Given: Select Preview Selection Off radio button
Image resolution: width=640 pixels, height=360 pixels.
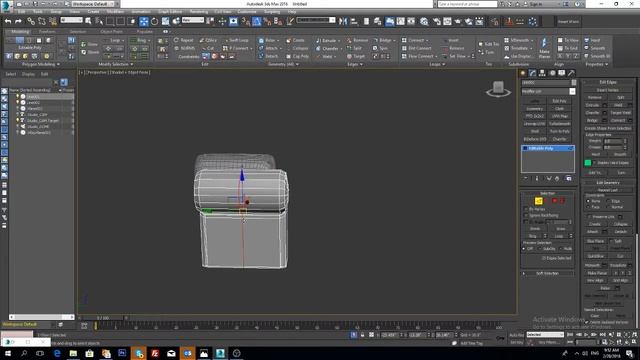Looking at the screenshot, I should tap(524, 249).
